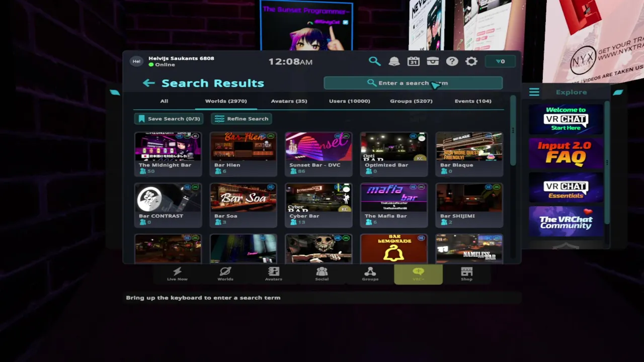Open Bar SHIJIMI world
Viewport: 644px width, 362px height.
(469, 205)
